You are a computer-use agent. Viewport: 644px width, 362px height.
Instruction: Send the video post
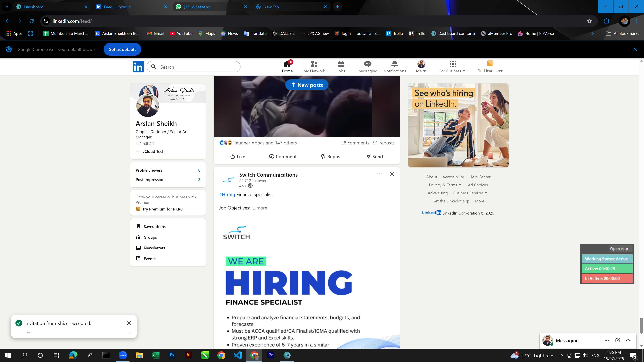tap(374, 156)
